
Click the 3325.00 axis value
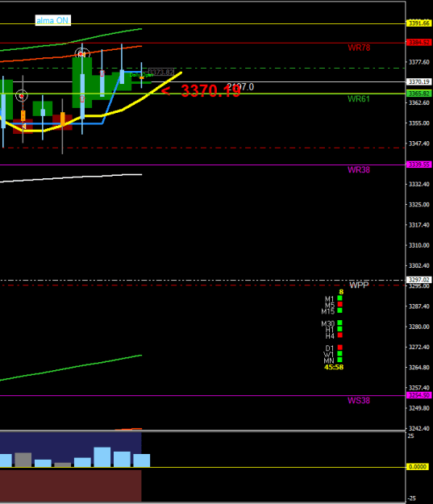[x=418, y=205]
